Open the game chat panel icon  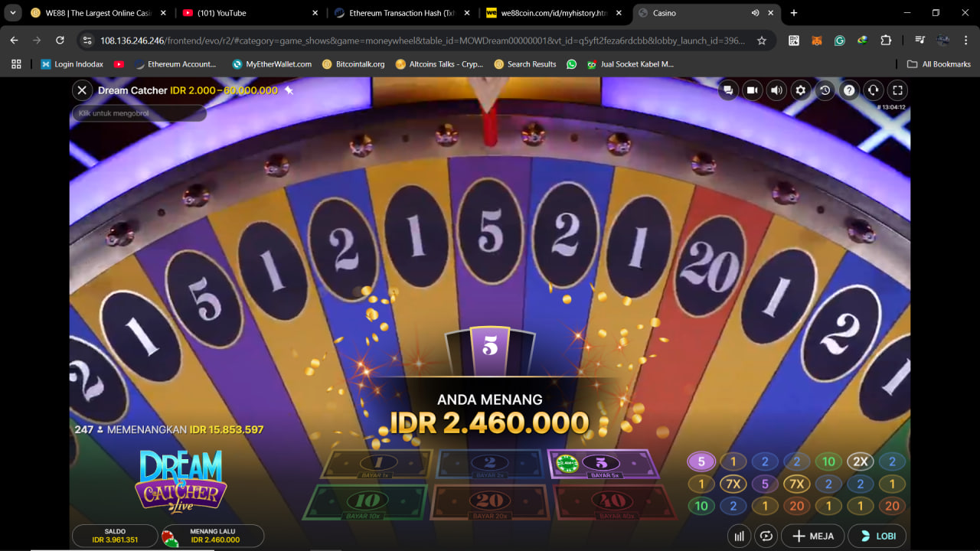728,90
